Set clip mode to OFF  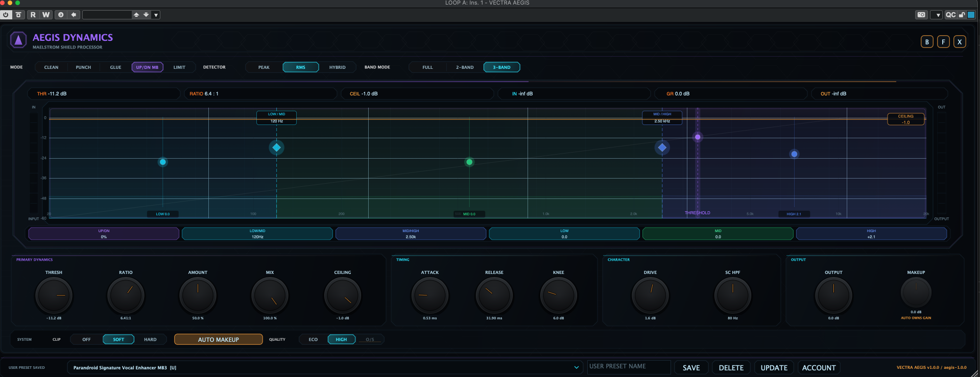(87, 339)
